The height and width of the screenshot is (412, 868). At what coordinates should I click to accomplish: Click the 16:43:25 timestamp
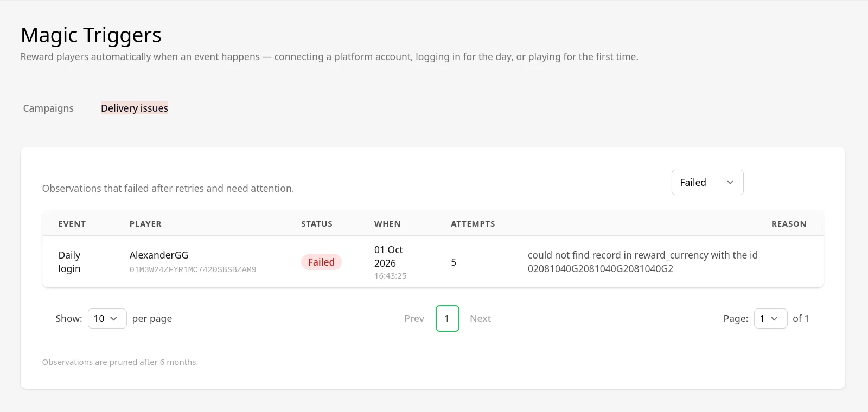391,276
